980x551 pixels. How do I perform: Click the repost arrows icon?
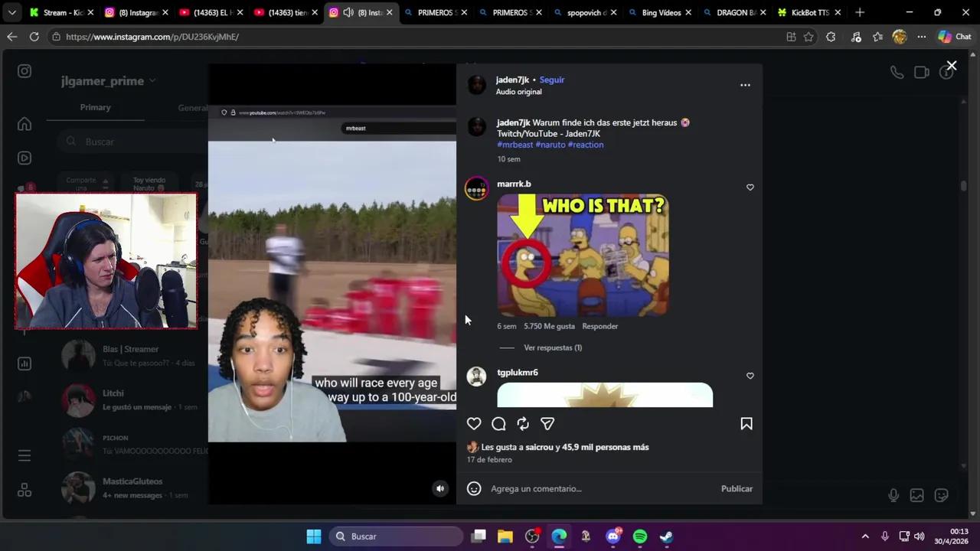point(523,424)
